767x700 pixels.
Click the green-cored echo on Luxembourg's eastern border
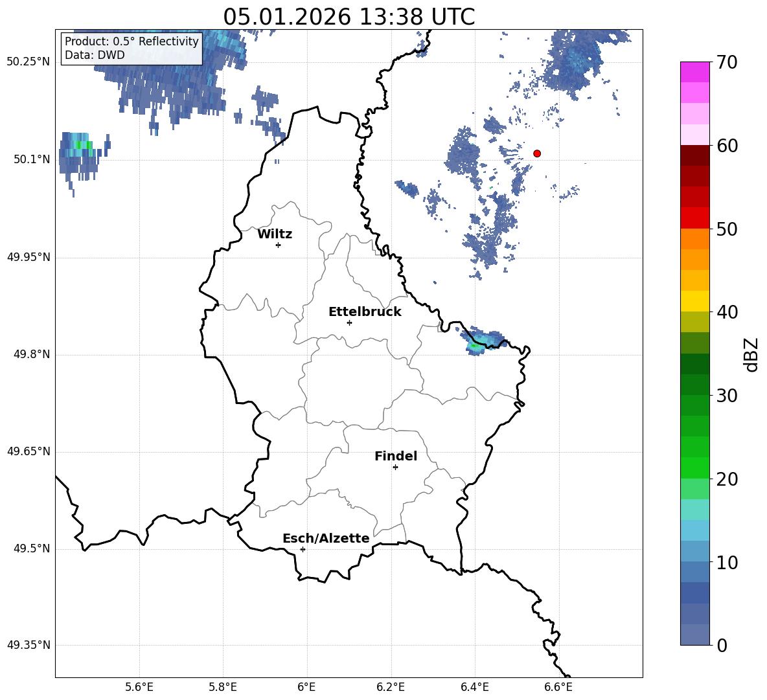point(483,341)
